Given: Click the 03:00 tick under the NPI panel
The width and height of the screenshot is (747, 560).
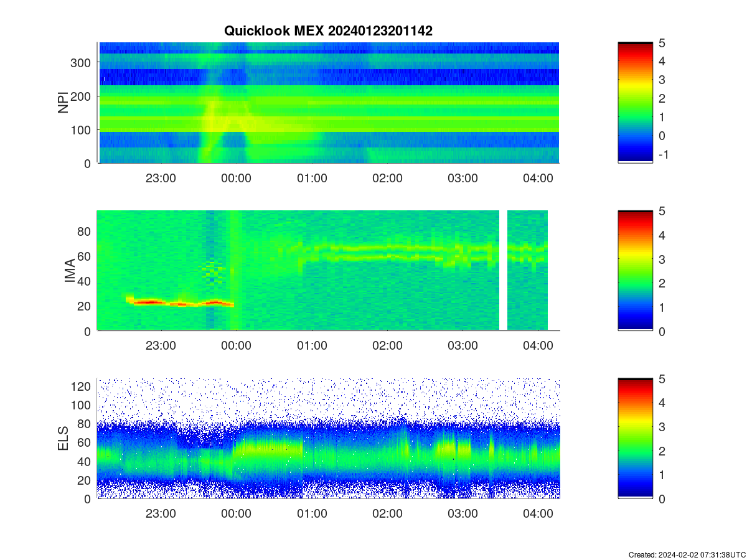Looking at the screenshot, I should [x=463, y=178].
